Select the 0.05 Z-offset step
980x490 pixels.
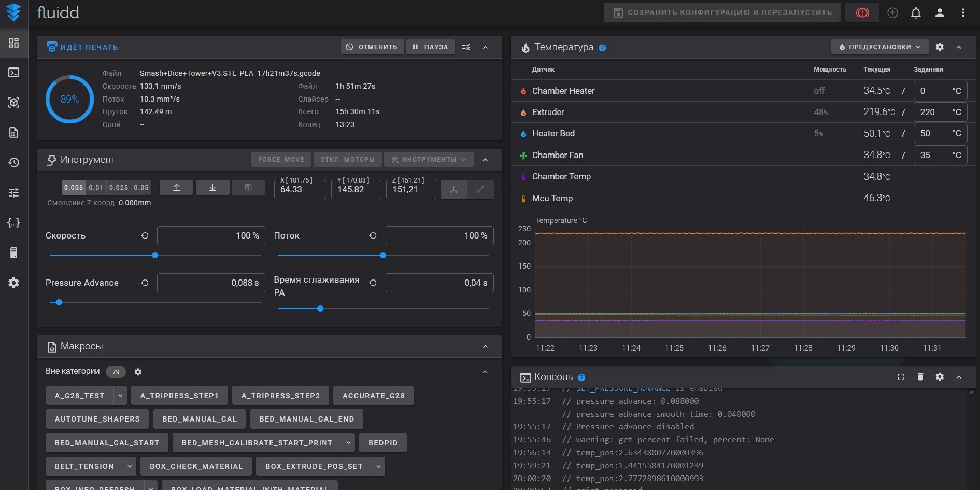(x=141, y=188)
